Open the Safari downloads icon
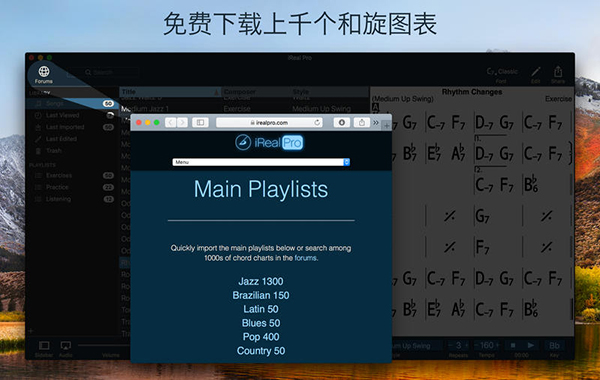 [x=341, y=122]
